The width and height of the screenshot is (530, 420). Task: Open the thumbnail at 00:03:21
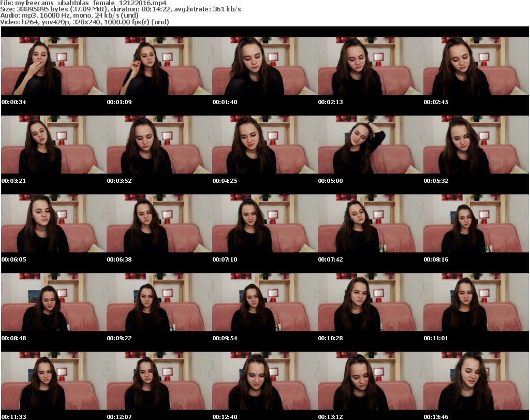pyautogui.click(x=54, y=144)
